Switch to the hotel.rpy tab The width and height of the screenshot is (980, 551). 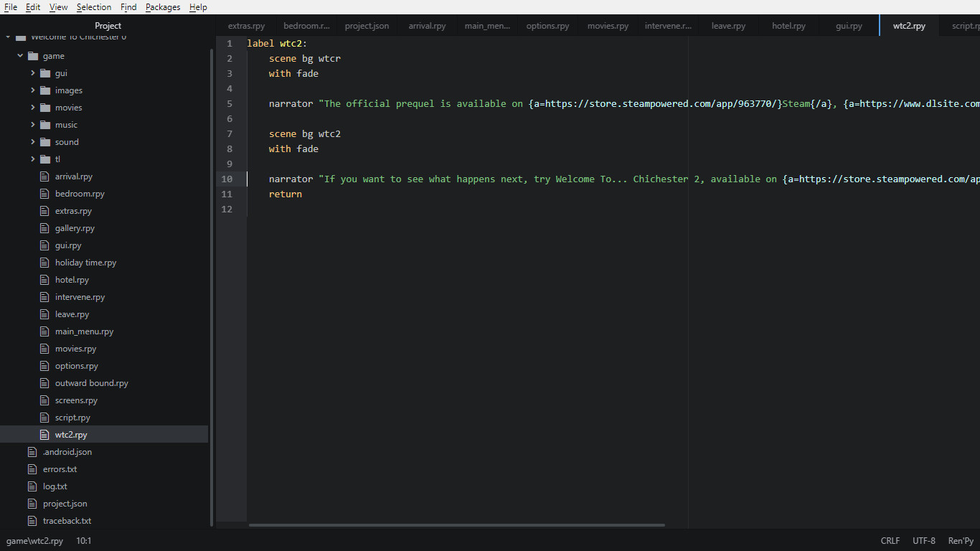[788, 25]
